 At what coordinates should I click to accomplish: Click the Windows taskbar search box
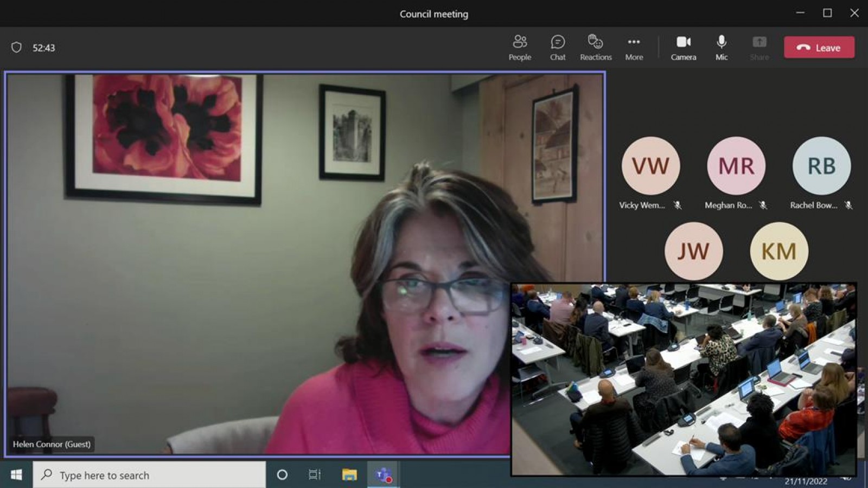point(149,475)
